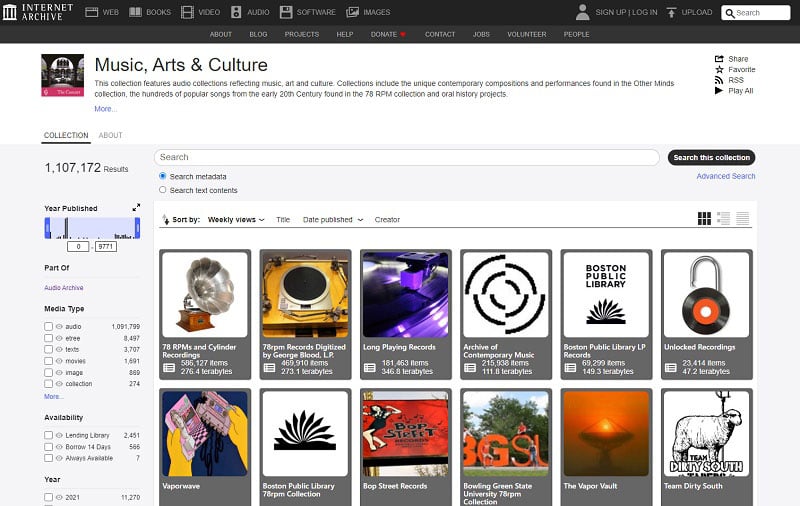Open 78 RPMs and Cylinder Recordings collection

point(205,314)
